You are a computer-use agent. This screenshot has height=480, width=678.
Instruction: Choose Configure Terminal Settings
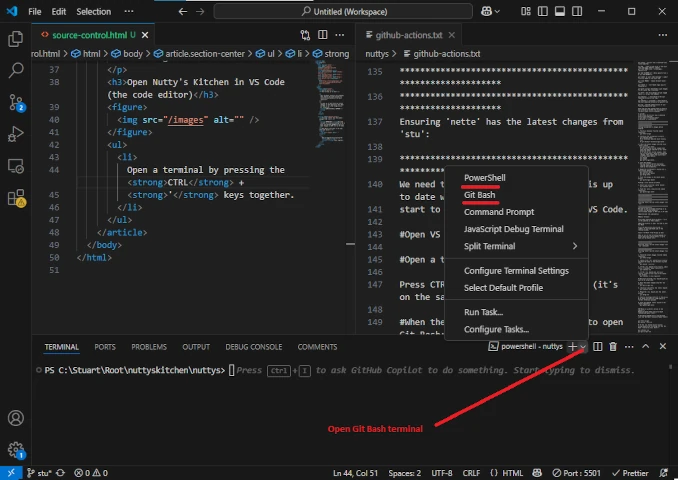pos(516,271)
